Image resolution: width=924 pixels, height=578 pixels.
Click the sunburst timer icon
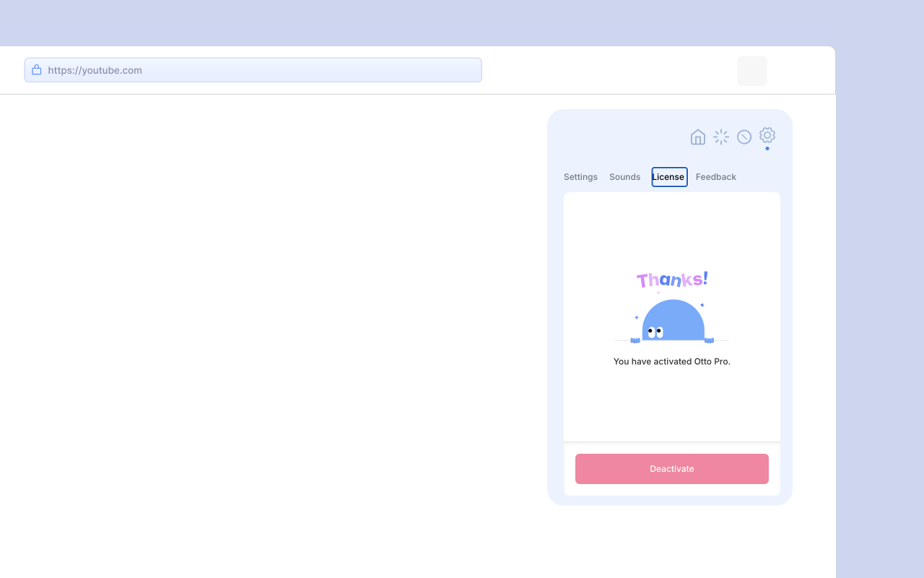tap(720, 137)
